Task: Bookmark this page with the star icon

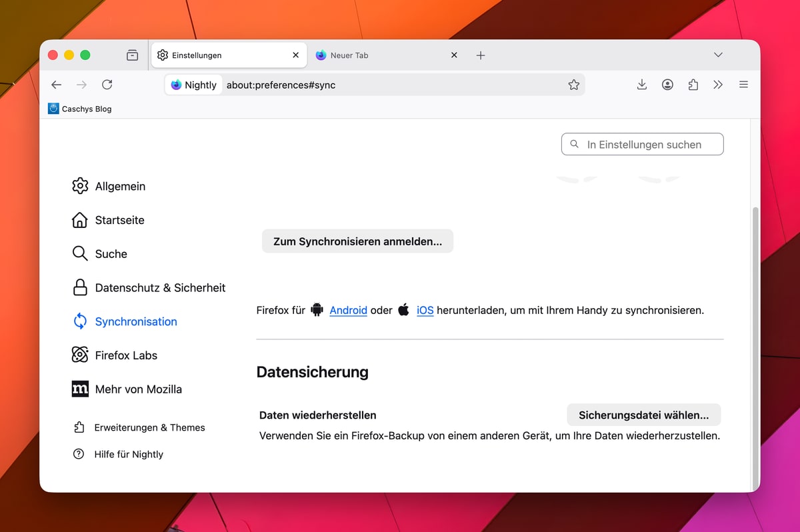Action: tap(573, 85)
